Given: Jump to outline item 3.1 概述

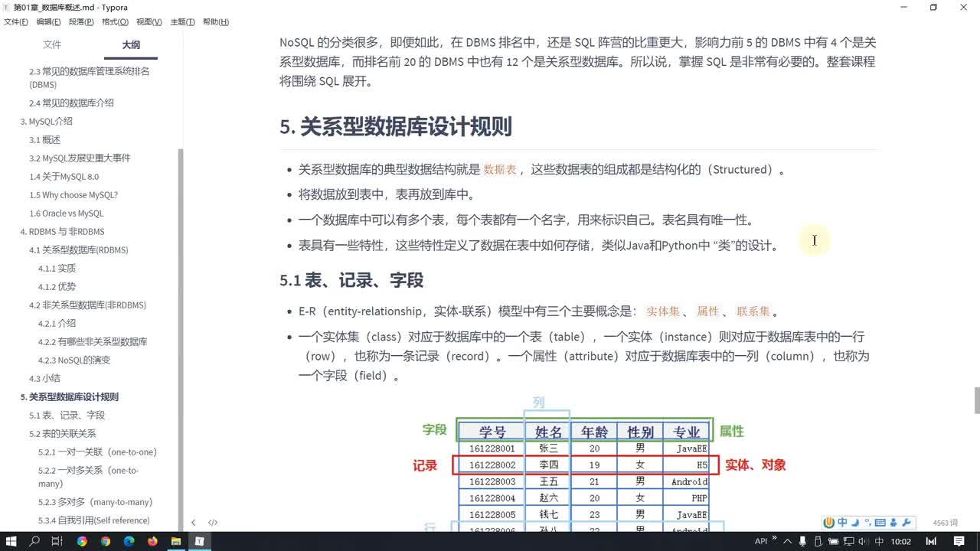Looking at the screenshot, I should point(44,139).
